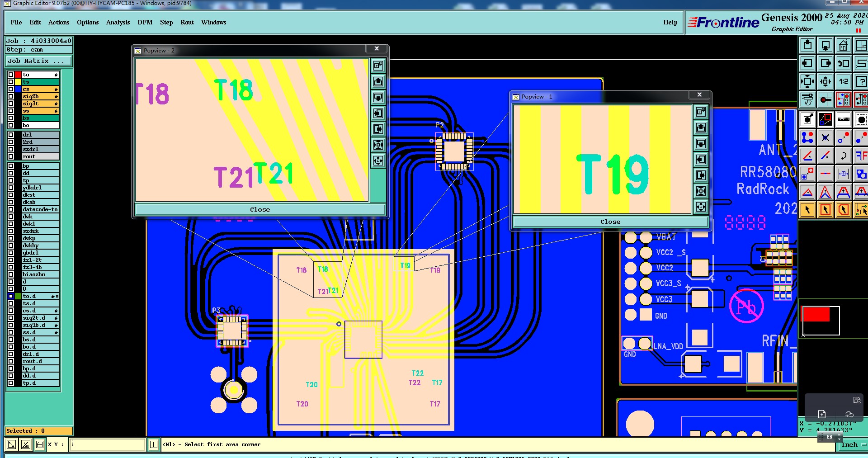Click the pan down tool in right toolbar
Image resolution: width=868 pixels, height=458 pixels.
pos(826,45)
